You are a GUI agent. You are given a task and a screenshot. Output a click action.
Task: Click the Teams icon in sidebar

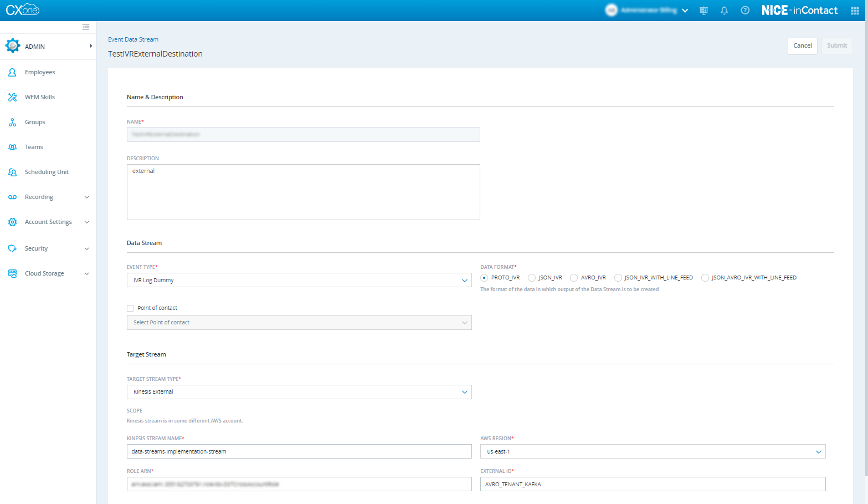pos(12,147)
